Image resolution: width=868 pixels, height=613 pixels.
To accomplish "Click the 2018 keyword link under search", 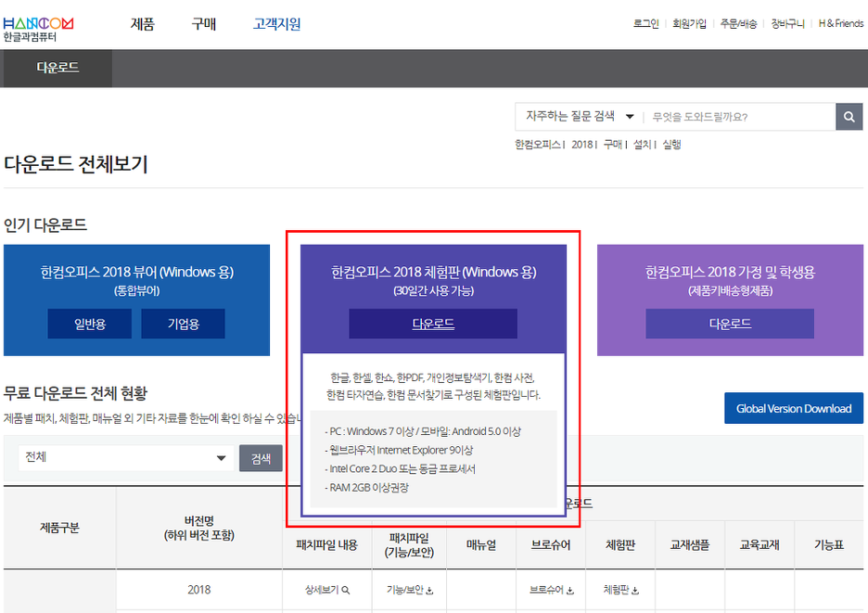I will tap(582, 145).
